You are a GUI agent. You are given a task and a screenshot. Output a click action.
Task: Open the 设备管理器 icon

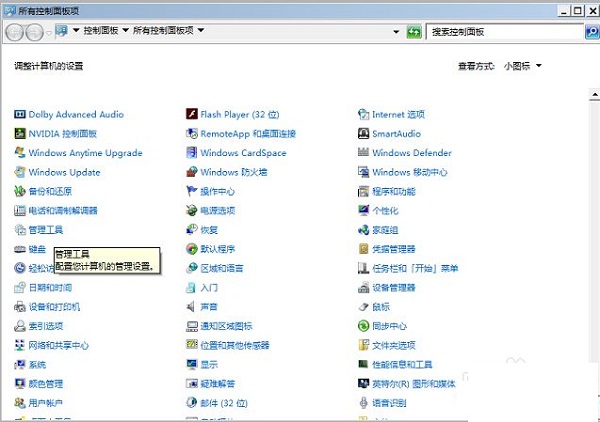point(363,287)
